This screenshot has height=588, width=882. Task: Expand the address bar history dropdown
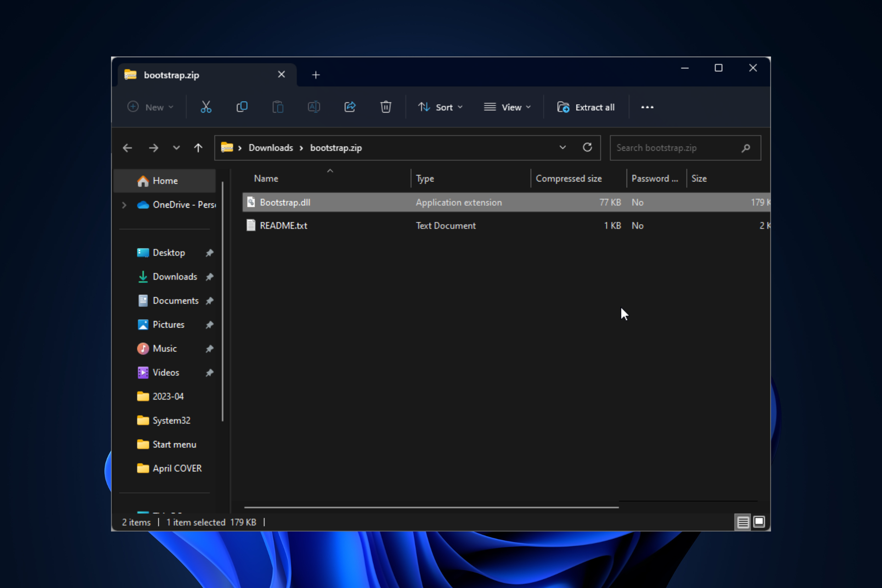(x=563, y=147)
